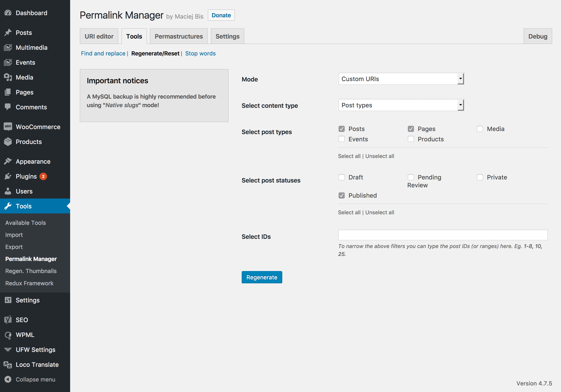Toggle the Media post type checkbox

[480, 129]
